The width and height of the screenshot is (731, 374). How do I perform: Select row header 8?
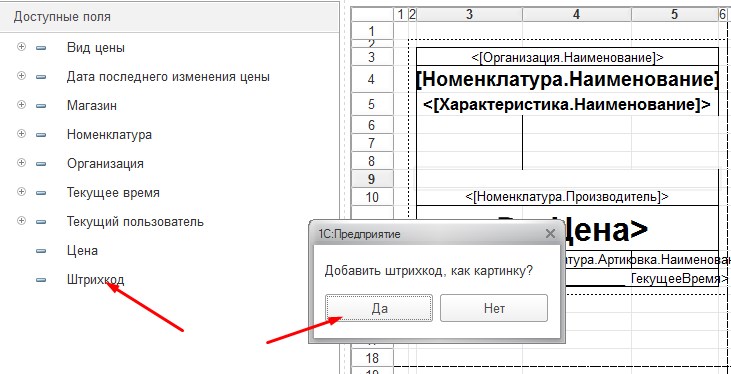point(372,161)
